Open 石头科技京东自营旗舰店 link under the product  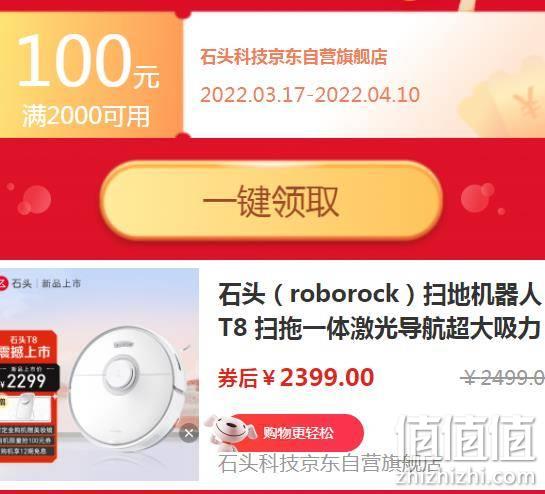coord(330,464)
